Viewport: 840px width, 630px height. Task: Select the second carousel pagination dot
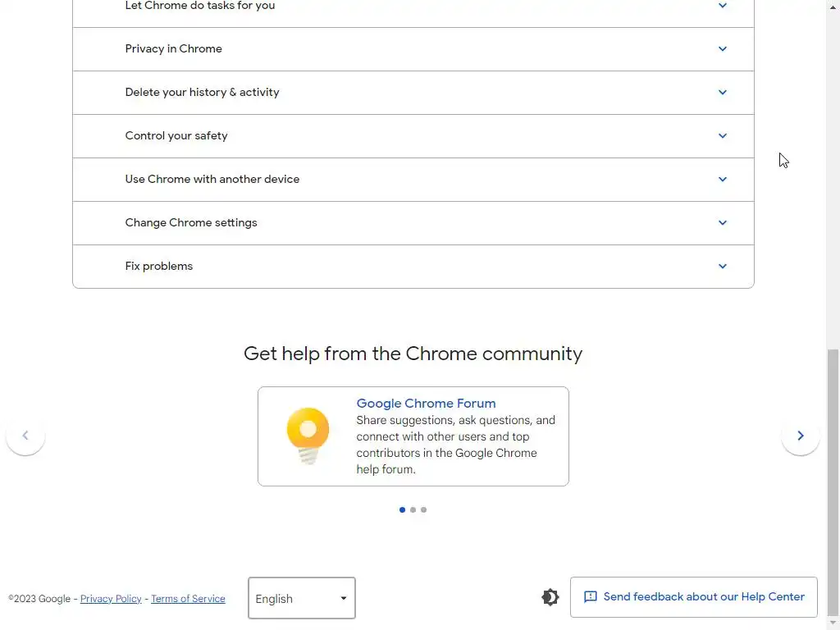[x=413, y=510]
